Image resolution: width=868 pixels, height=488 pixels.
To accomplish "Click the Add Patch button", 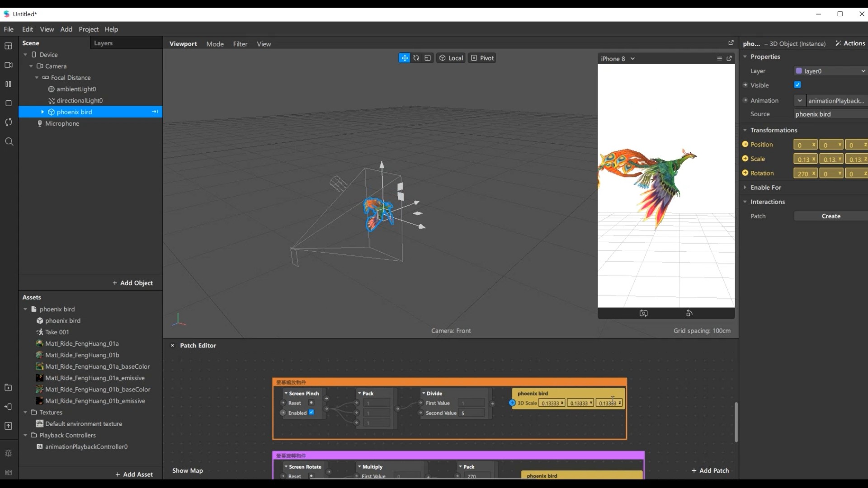I will click(x=710, y=470).
